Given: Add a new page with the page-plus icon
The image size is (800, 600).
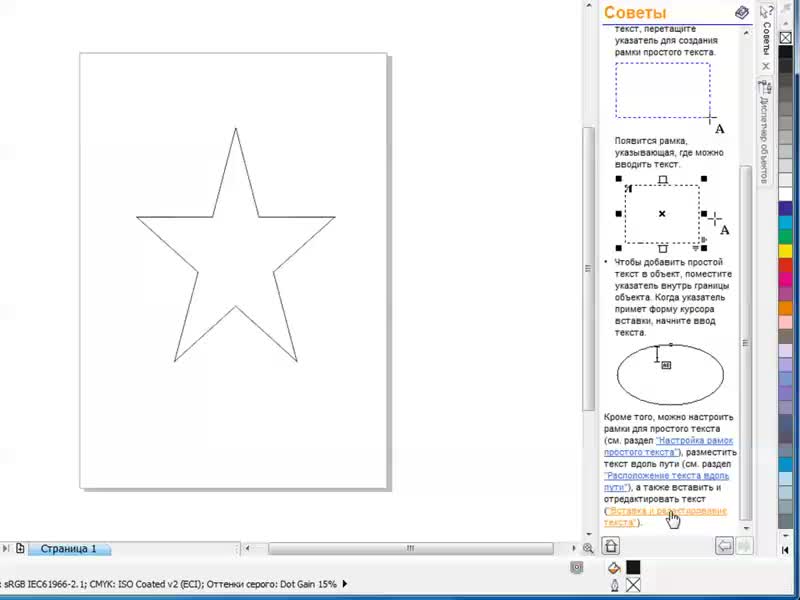Looking at the screenshot, I should [x=20, y=548].
